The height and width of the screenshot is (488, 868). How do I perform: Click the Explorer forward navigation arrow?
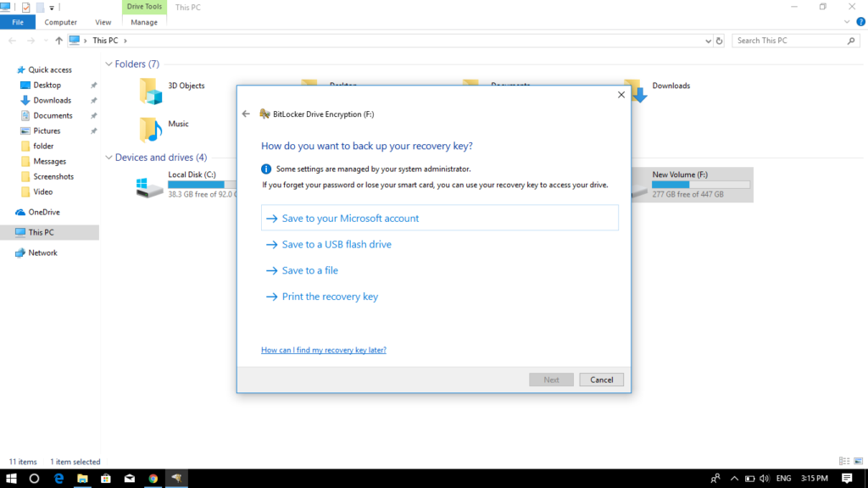pyautogui.click(x=31, y=41)
